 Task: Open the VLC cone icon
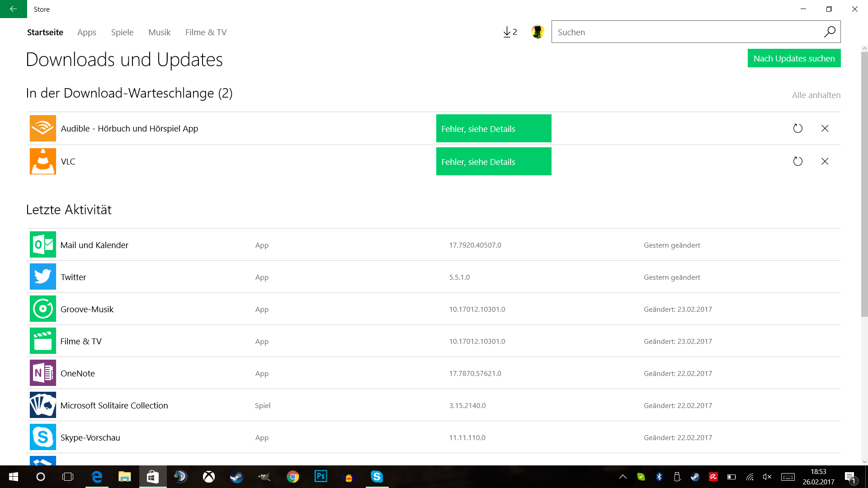[43, 161]
